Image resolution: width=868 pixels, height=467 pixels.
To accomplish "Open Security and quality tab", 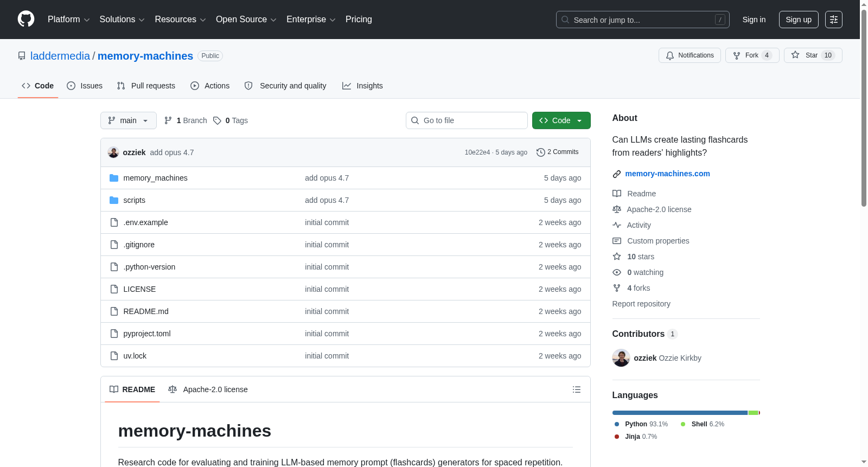I will [285, 86].
